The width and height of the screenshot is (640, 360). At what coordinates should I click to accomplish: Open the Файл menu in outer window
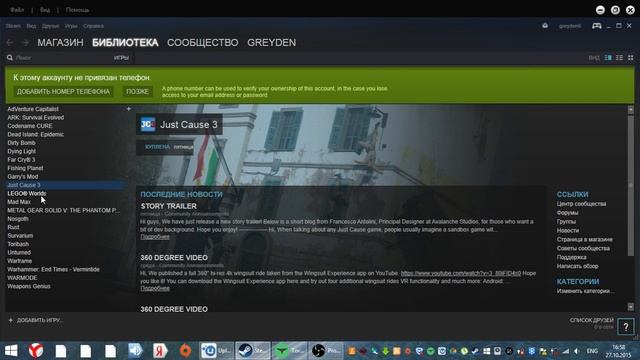[x=17, y=10]
